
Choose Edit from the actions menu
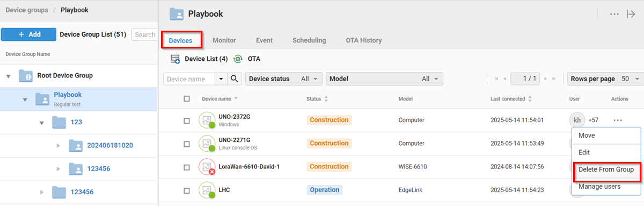click(606, 153)
